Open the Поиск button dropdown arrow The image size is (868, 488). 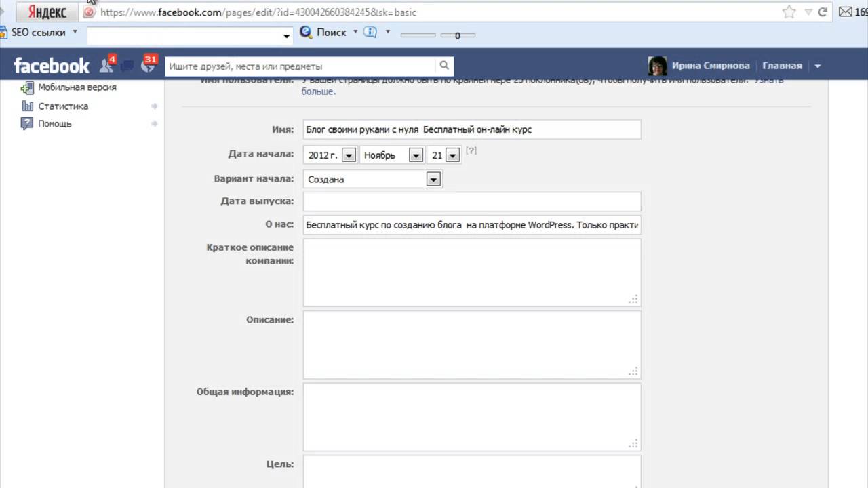click(355, 31)
